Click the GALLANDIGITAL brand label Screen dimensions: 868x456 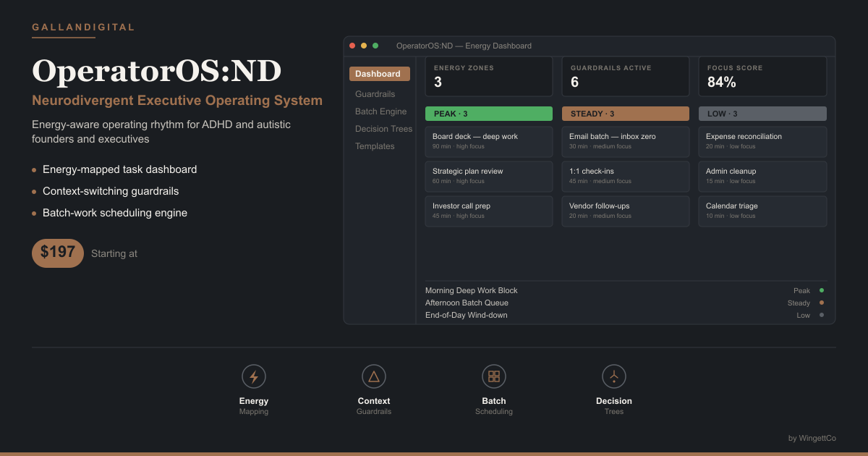(x=83, y=28)
